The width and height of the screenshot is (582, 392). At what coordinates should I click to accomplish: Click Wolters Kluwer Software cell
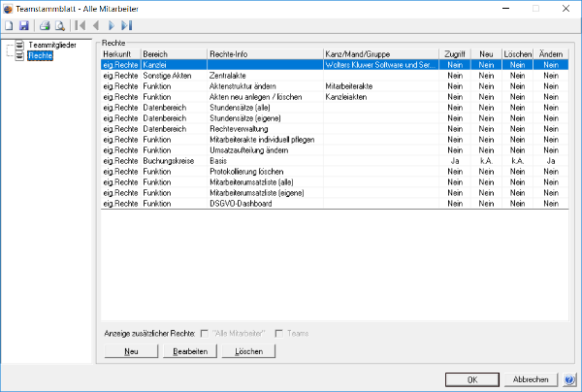(380, 65)
